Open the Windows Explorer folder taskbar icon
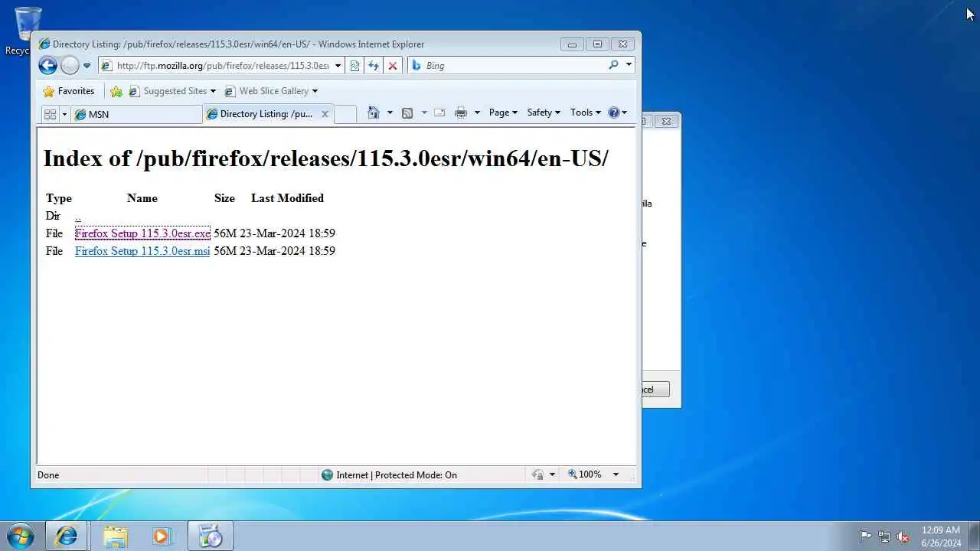This screenshot has height=551, width=980. click(116, 536)
